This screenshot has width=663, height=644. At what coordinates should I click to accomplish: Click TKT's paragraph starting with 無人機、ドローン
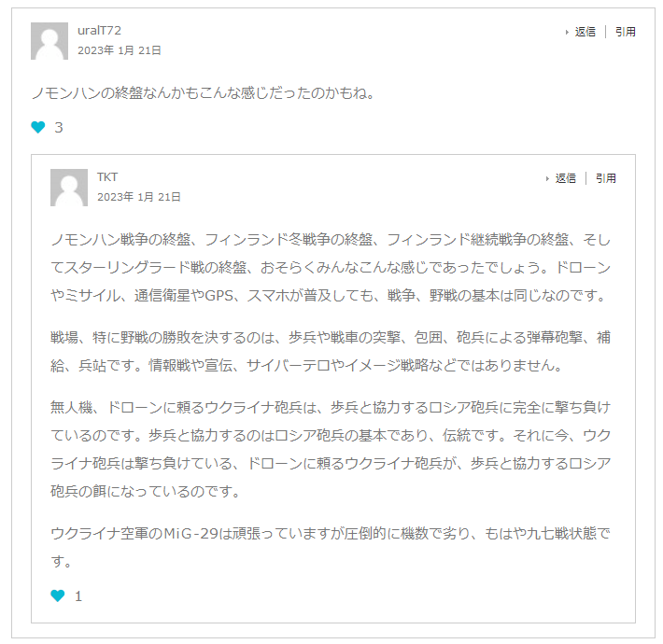pyautogui.click(x=331, y=449)
